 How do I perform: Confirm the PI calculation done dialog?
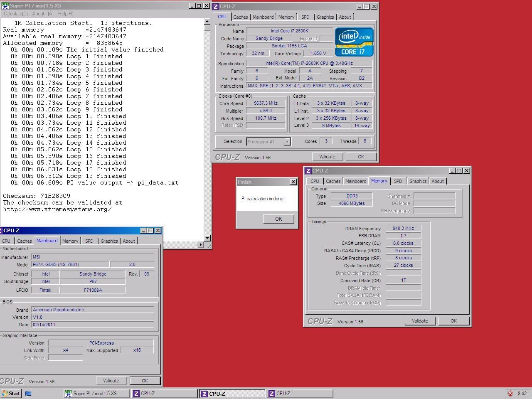(278, 219)
